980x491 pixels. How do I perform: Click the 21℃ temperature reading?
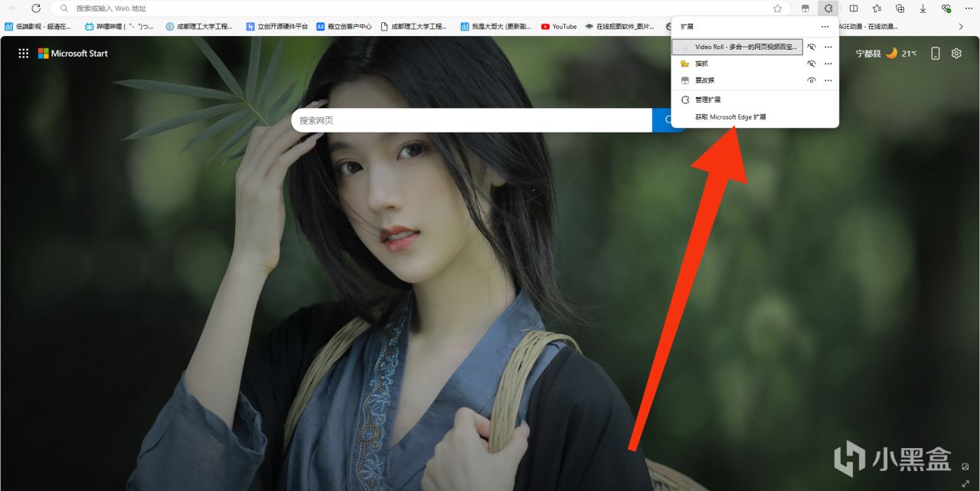pyautogui.click(x=909, y=54)
